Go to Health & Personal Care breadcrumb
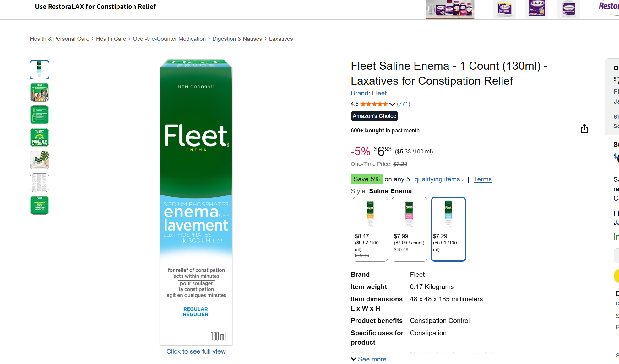The height and width of the screenshot is (364, 619). (x=60, y=39)
